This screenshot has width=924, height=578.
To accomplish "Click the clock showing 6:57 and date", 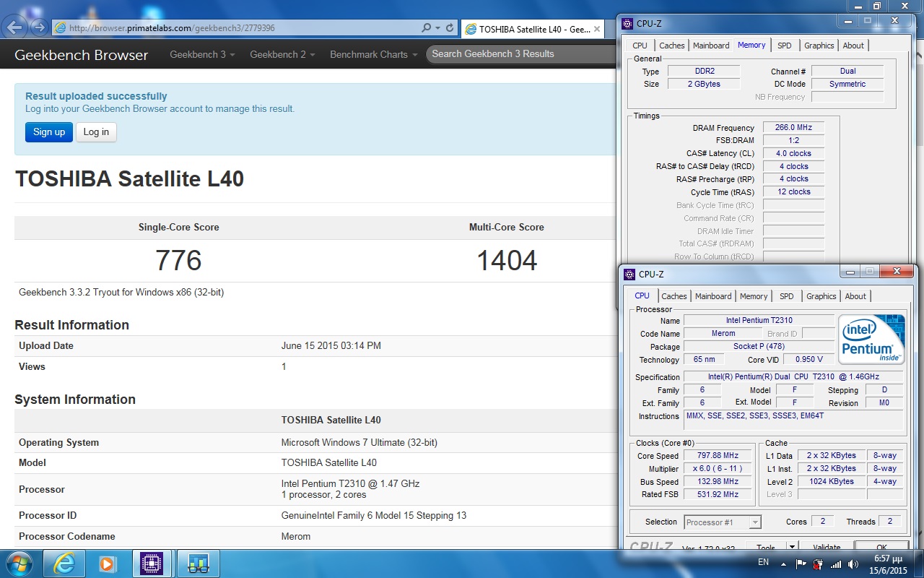I will [x=887, y=564].
